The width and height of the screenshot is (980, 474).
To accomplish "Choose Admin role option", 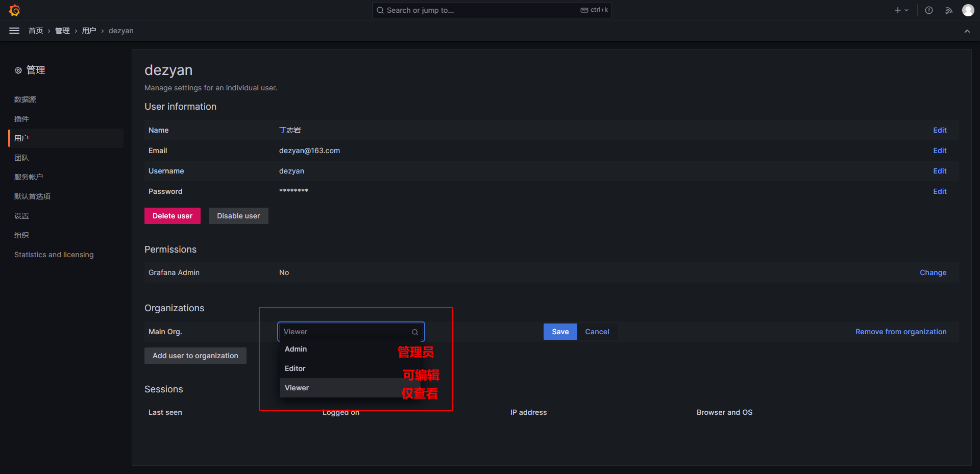I will 350,349.
